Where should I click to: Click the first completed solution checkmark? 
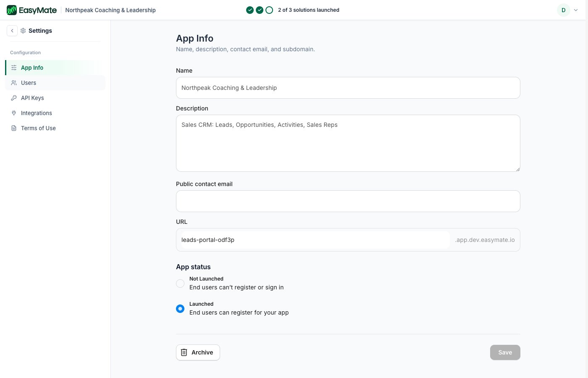coord(250,10)
